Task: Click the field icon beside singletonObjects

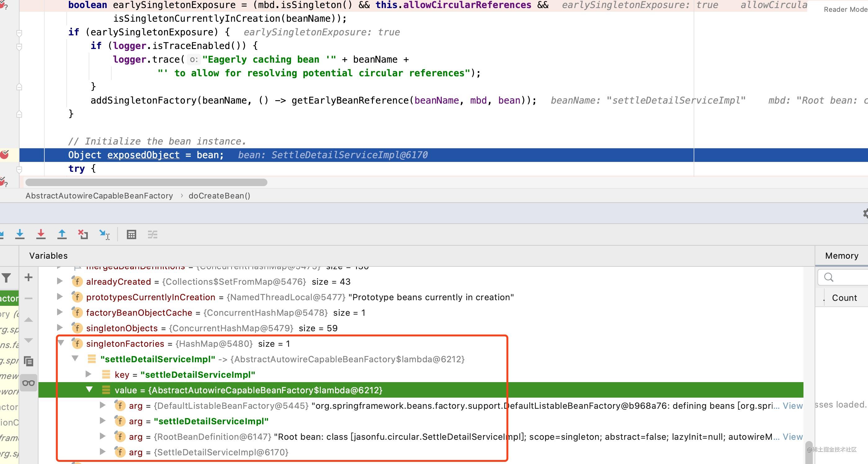Action: click(x=77, y=328)
